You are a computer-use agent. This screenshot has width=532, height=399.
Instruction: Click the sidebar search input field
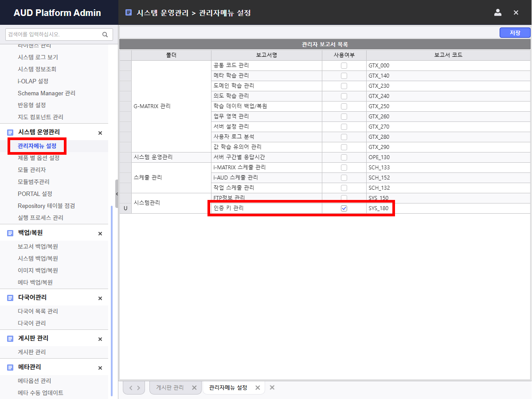coord(53,35)
